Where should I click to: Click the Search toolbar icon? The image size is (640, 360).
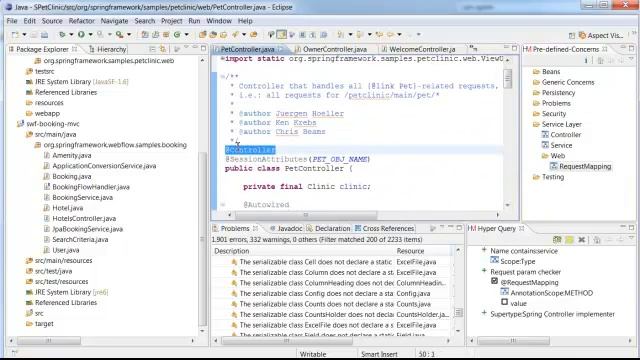click(x=236, y=35)
